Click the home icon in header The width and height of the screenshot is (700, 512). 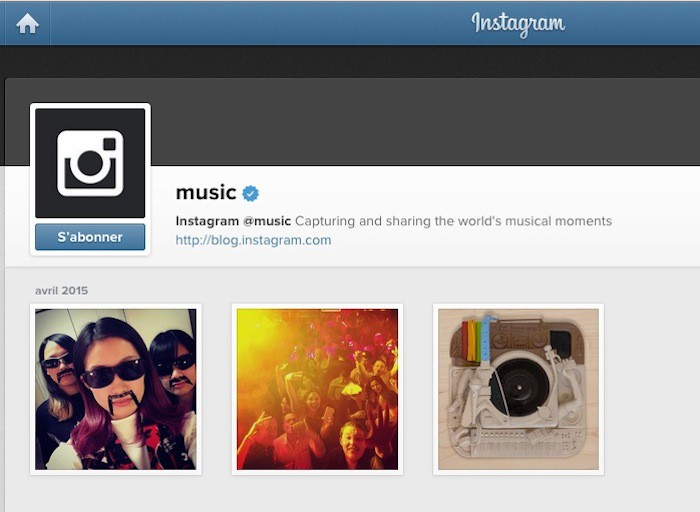click(27, 23)
